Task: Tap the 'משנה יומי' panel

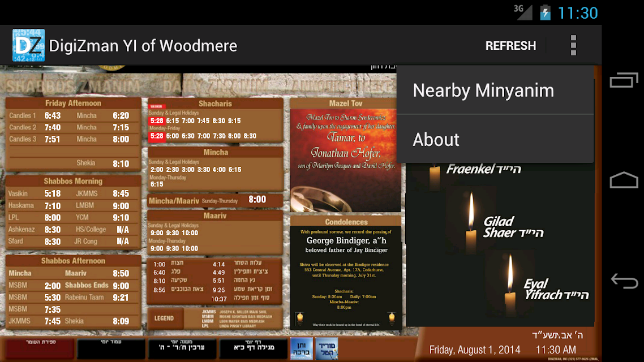Action: point(182,348)
